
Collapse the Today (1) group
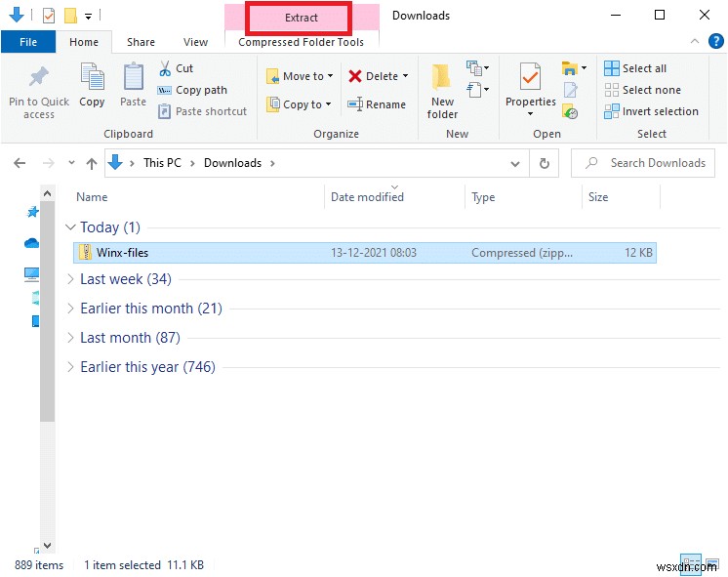point(70,227)
